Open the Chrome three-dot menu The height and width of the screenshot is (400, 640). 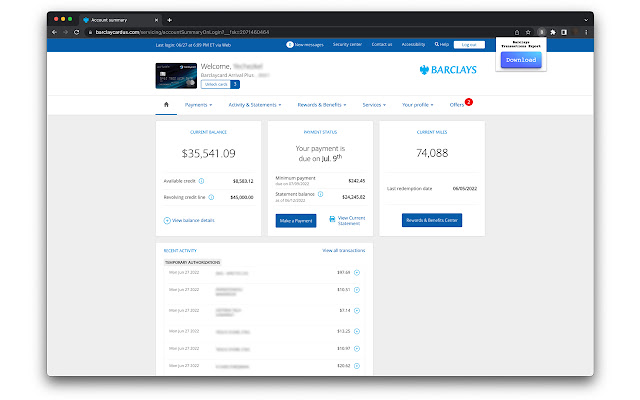[586, 32]
